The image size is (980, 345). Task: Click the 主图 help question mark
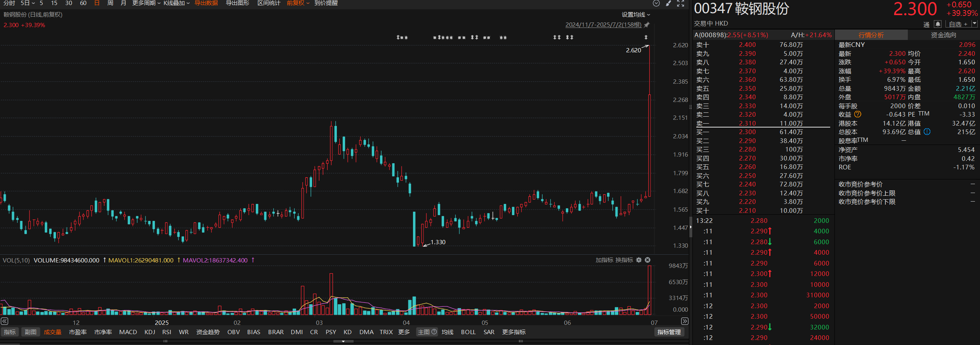point(434,332)
